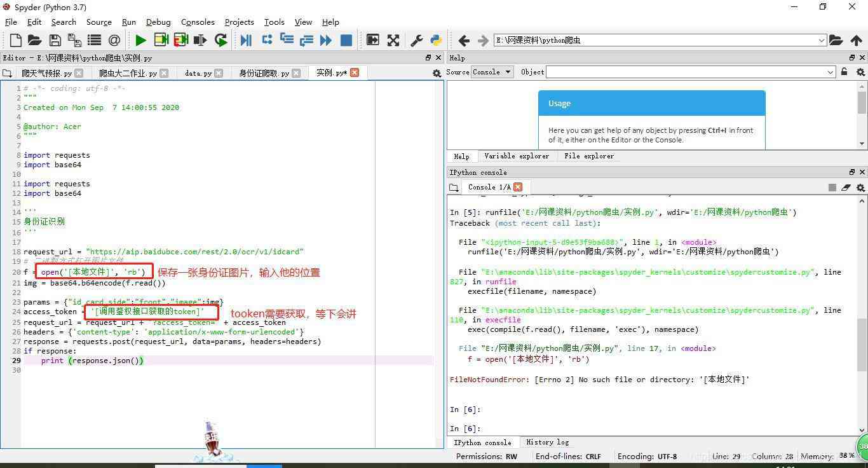Viewport: 868px width, 468px height.
Task: Browse console tabs icon left of Console 1/A
Action: (x=453, y=188)
